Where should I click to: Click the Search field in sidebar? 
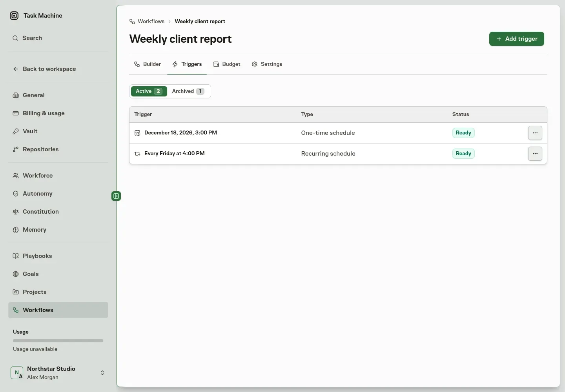tap(58, 38)
